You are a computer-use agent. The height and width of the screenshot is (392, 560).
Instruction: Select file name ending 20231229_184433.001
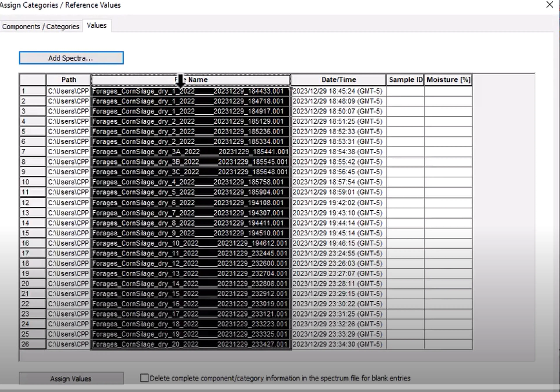[x=191, y=91]
